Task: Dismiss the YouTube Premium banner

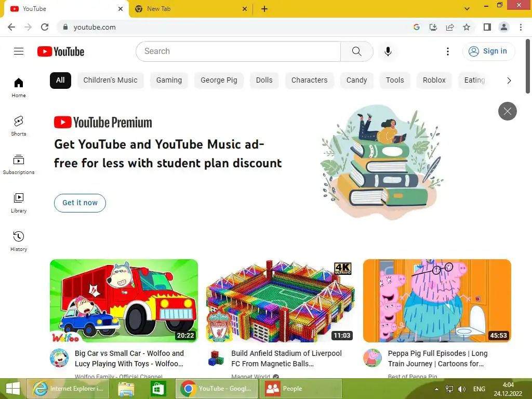Action: click(x=507, y=111)
